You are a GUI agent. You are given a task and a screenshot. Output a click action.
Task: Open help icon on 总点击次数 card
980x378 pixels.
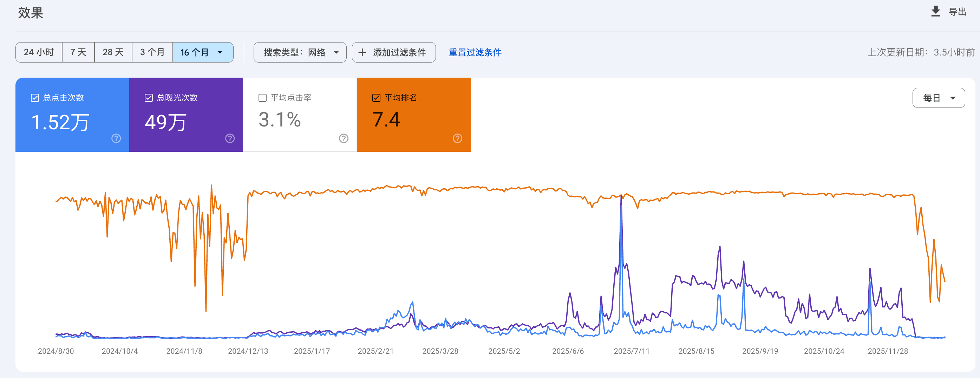[116, 138]
